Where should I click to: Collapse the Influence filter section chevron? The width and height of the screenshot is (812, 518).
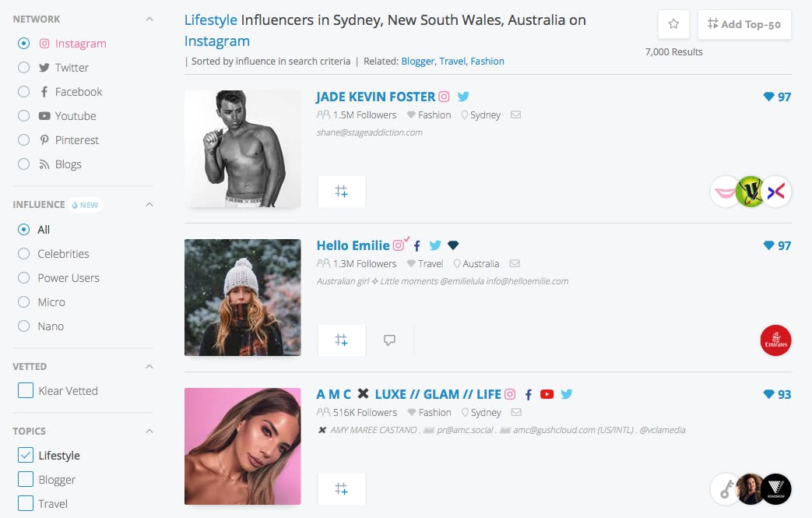[149, 205]
